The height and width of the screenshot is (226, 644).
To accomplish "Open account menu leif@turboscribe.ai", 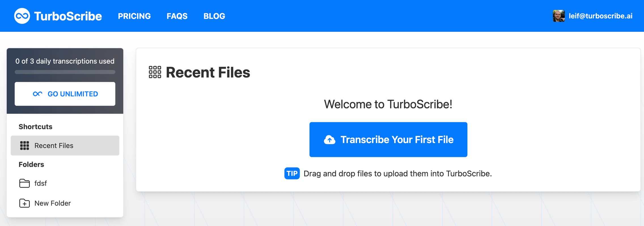I will (600, 16).
